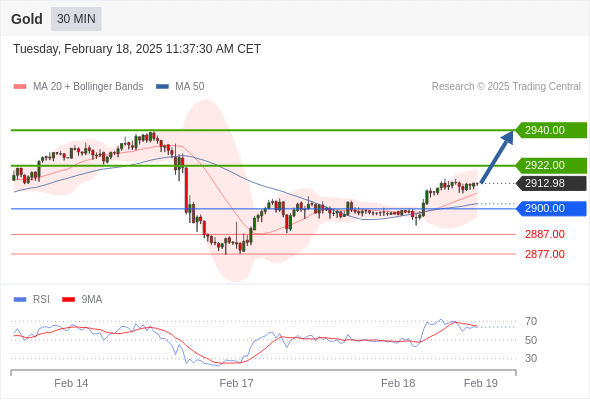Click the 2887.00 red support label

coord(545,234)
